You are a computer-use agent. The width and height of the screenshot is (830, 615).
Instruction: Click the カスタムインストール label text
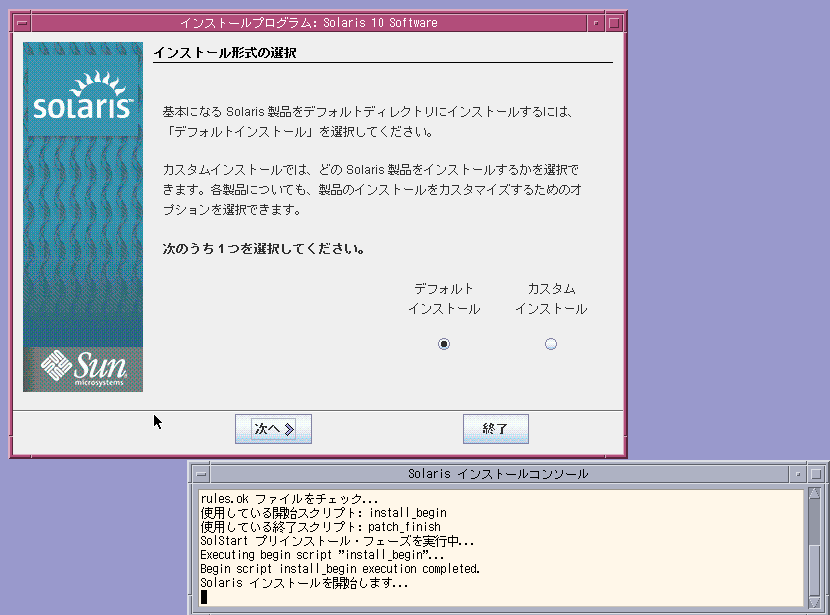click(551, 299)
